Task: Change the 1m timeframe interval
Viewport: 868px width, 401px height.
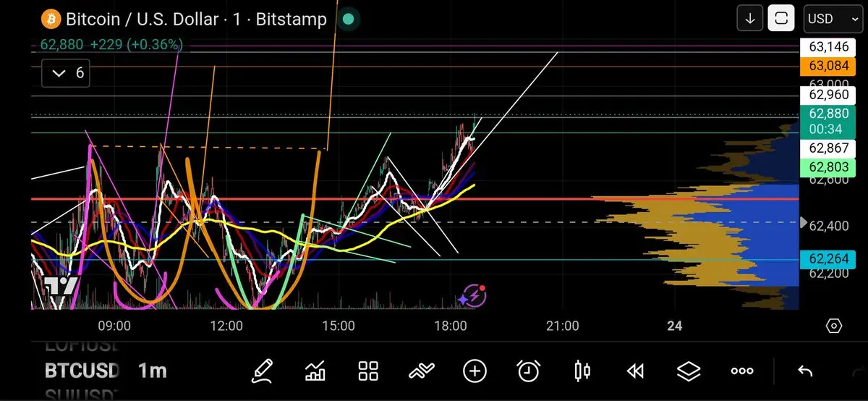Action: [x=152, y=371]
